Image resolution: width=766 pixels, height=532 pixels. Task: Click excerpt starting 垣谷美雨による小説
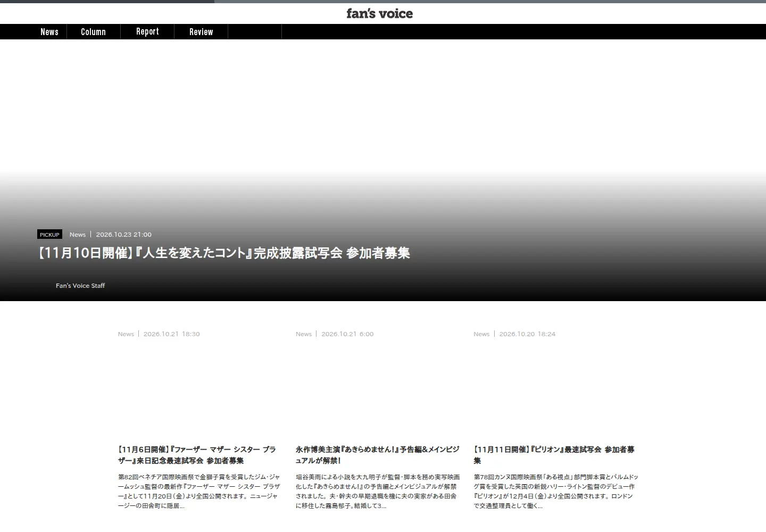[378, 492]
